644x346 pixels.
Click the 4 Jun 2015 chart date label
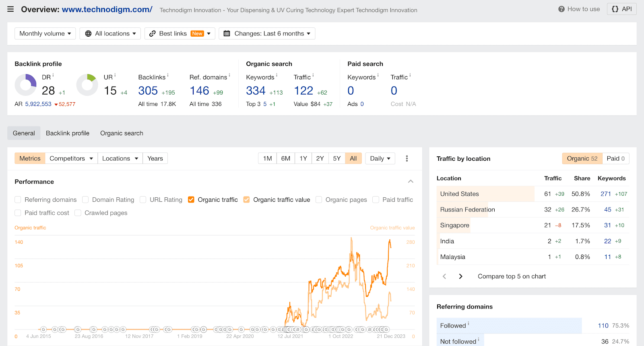(x=39, y=336)
